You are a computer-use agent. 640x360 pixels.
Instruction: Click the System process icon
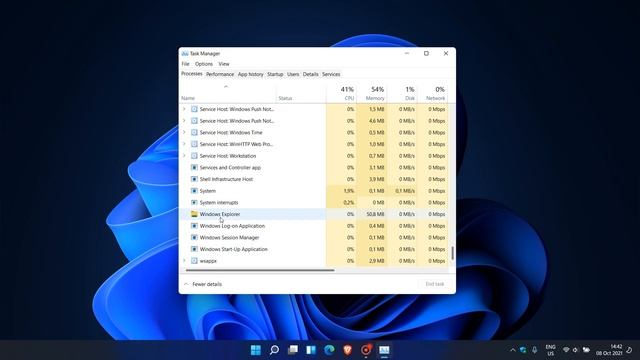pos(194,191)
